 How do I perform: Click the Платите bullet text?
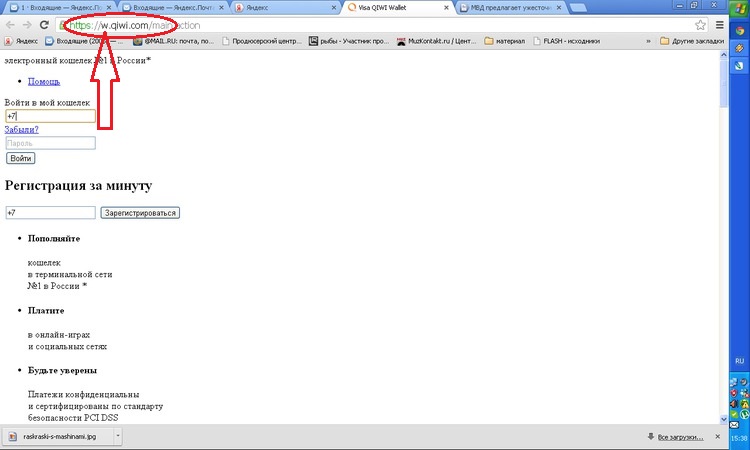46,310
